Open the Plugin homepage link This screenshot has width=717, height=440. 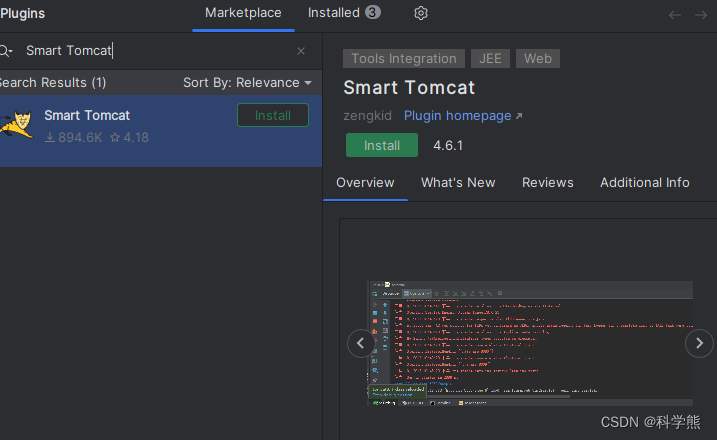[x=463, y=116]
